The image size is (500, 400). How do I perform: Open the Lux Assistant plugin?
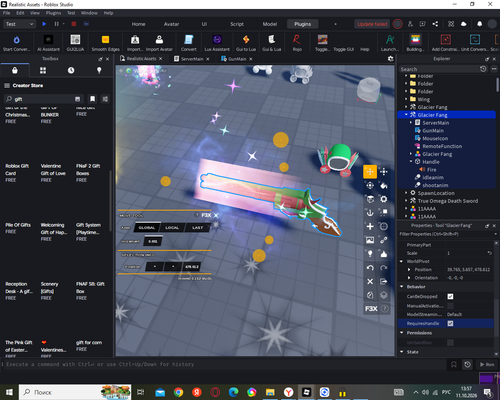[217, 43]
